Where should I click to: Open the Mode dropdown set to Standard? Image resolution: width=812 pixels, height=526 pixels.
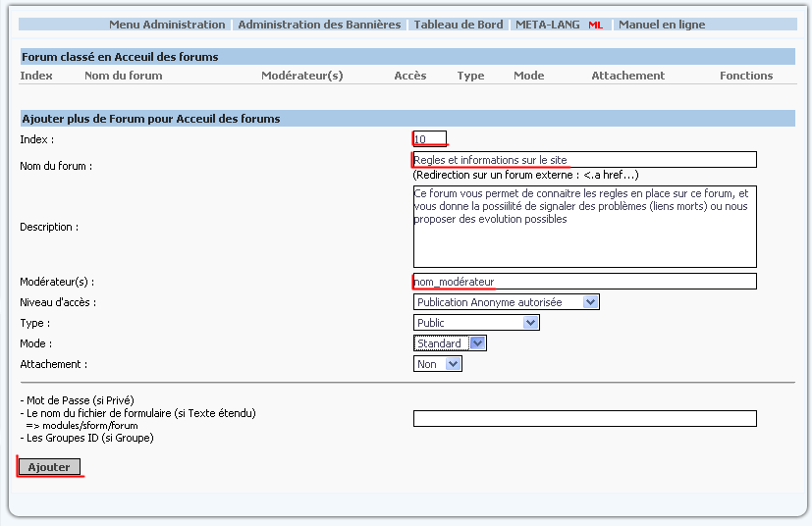point(450,343)
